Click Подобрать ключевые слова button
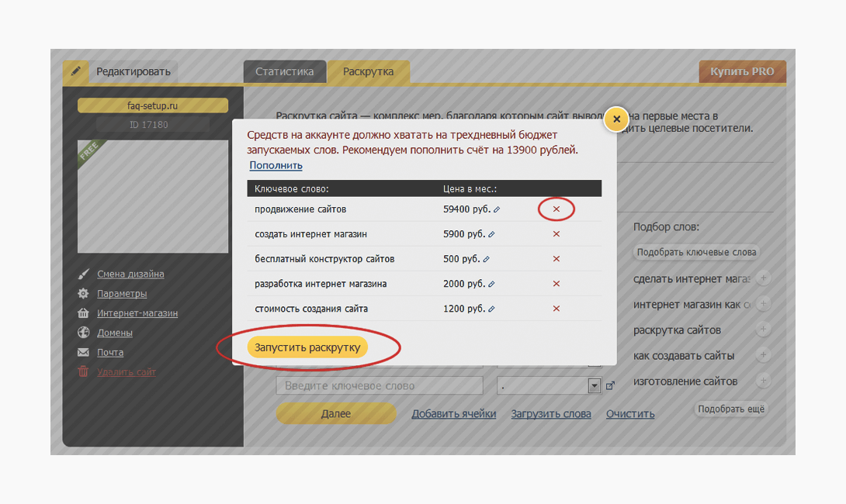Viewport: 846px width, 504px height. [696, 252]
